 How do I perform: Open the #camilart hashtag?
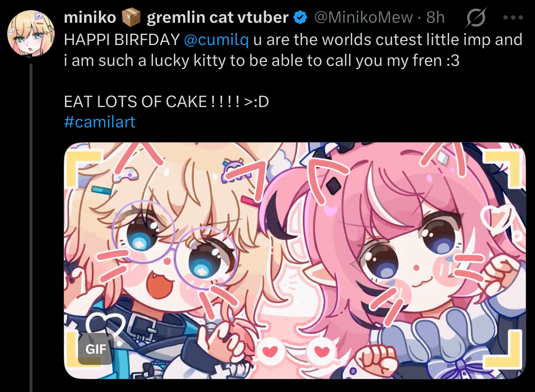click(100, 122)
